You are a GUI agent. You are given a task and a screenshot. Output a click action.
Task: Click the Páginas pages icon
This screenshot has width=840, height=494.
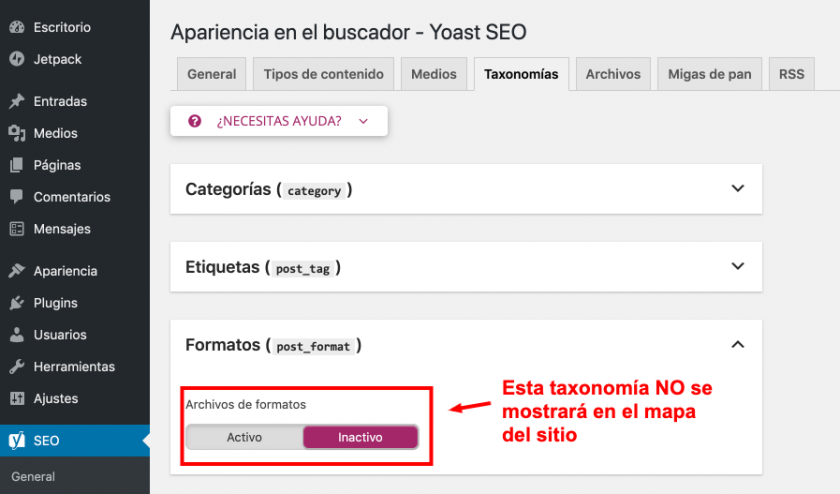click(x=17, y=165)
